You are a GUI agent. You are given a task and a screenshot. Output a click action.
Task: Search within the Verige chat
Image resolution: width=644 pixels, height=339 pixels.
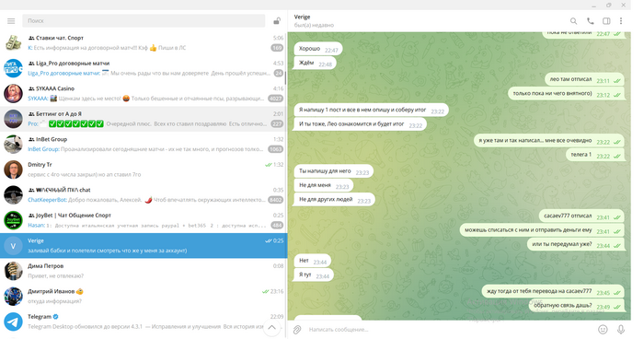point(573,21)
